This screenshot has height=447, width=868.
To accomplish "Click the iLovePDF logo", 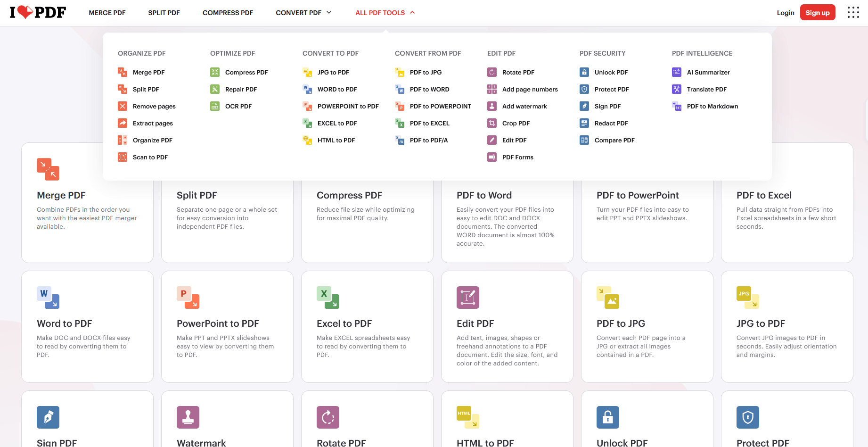I will coord(38,12).
